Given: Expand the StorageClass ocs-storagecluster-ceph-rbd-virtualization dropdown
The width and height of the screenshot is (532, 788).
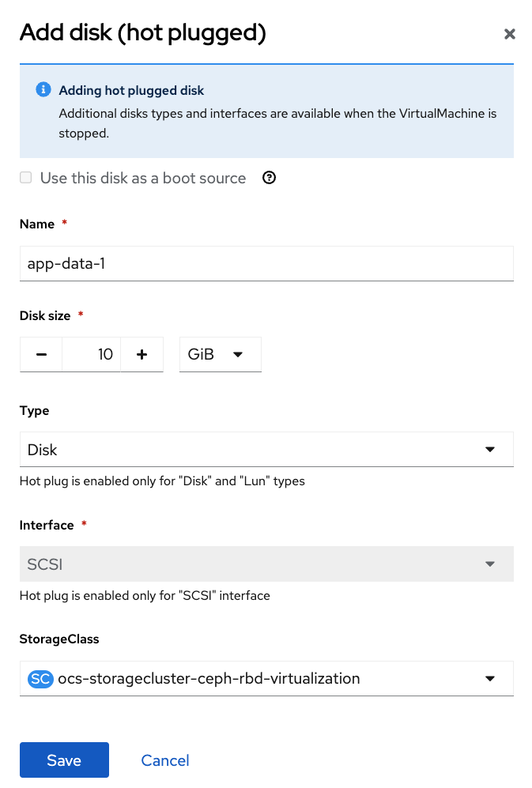Looking at the screenshot, I should 266,678.
